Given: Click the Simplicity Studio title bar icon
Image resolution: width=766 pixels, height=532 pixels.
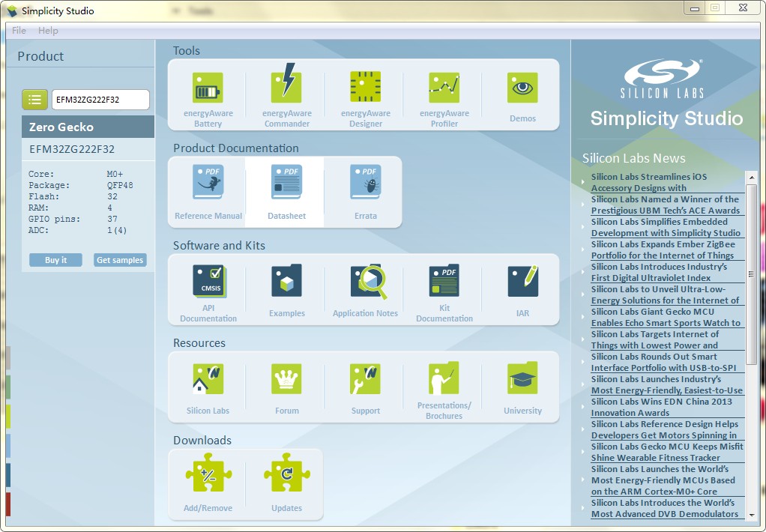Looking at the screenshot, I should pyautogui.click(x=12, y=10).
